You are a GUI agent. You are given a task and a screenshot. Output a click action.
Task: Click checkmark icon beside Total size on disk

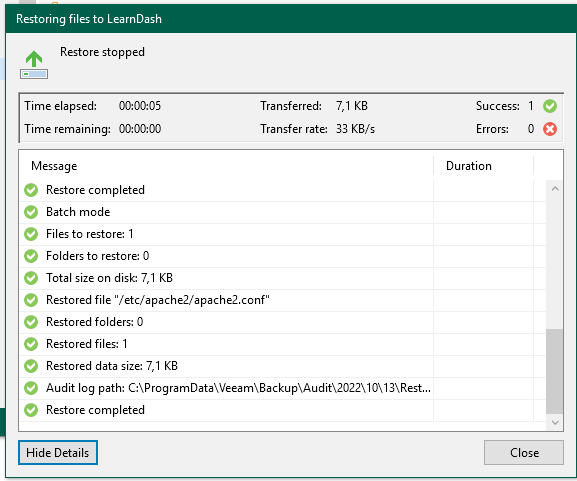31,278
